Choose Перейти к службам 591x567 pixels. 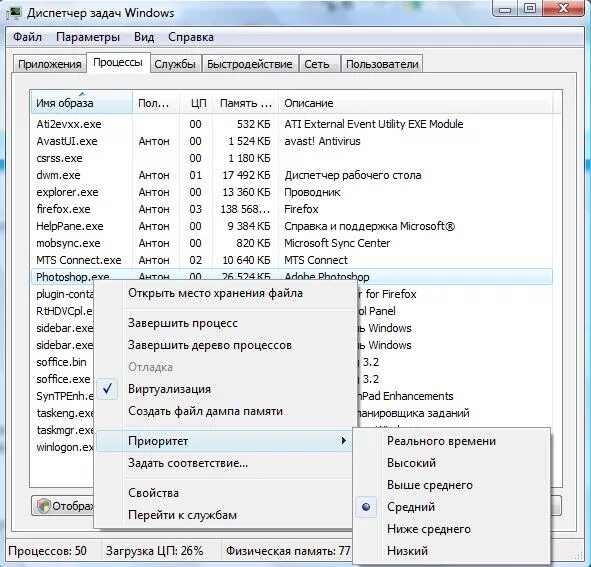tap(182, 515)
